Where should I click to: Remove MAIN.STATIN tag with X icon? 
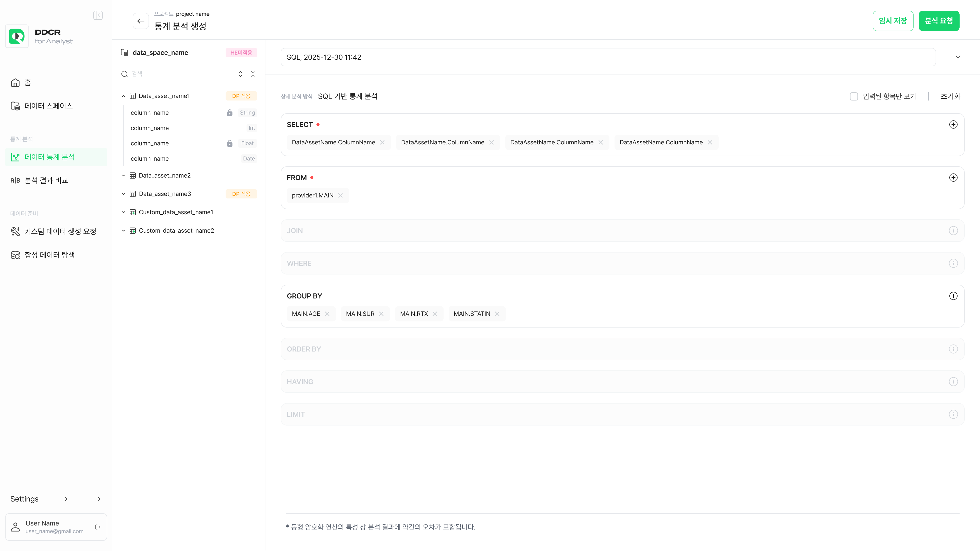point(497,314)
